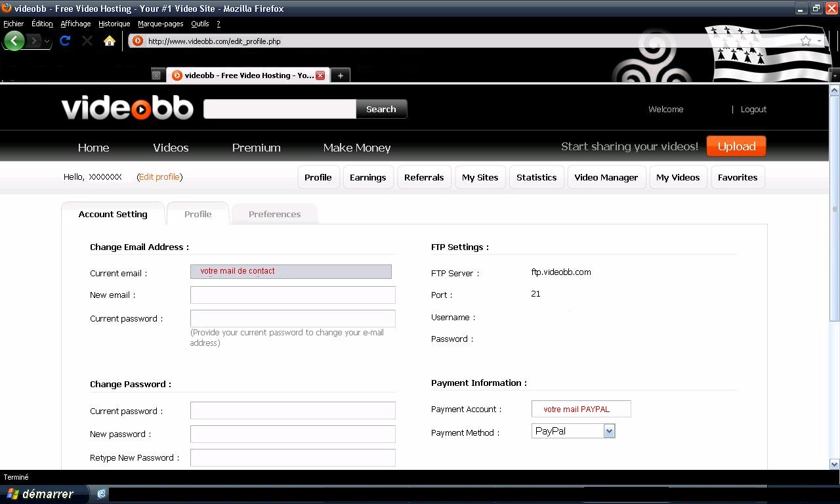Bookmark this page with the star icon

[x=806, y=41]
